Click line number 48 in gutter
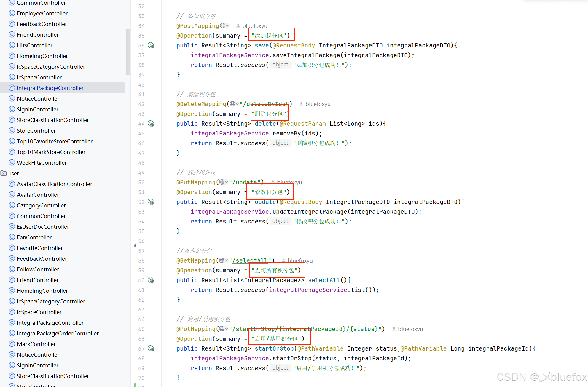 141,163
